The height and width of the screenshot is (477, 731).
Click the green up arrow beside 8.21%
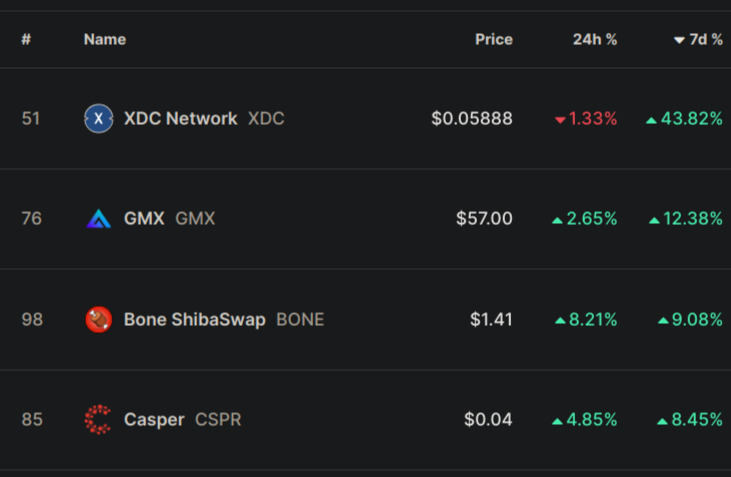(x=560, y=321)
